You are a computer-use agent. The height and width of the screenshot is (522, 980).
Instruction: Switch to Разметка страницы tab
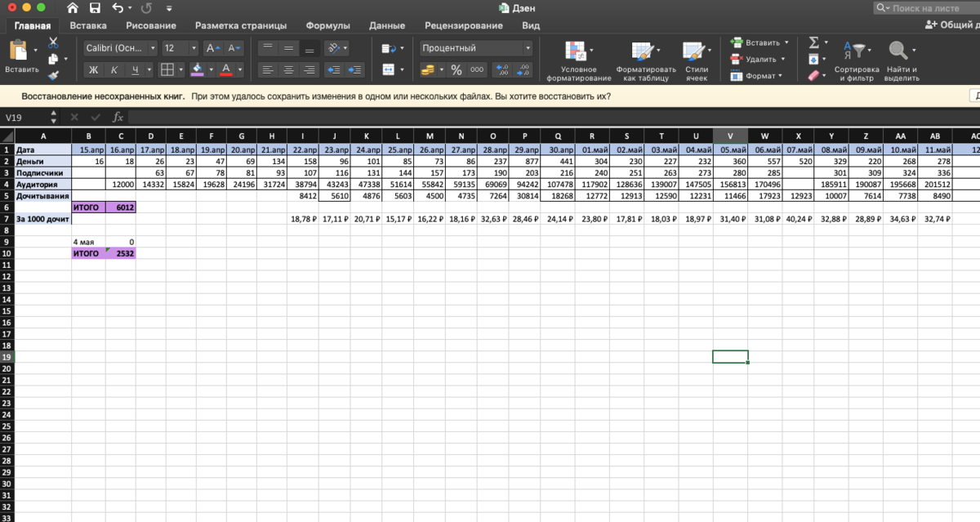(x=241, y=25)
